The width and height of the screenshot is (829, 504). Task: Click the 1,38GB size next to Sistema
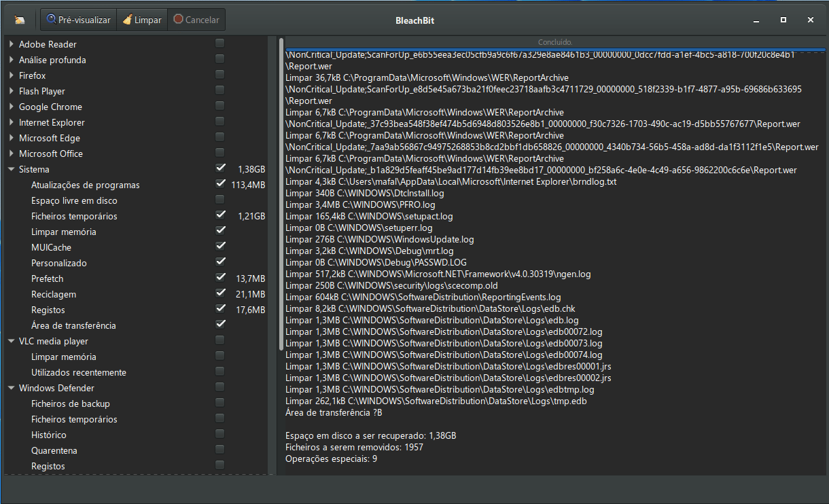click(251, 169)
